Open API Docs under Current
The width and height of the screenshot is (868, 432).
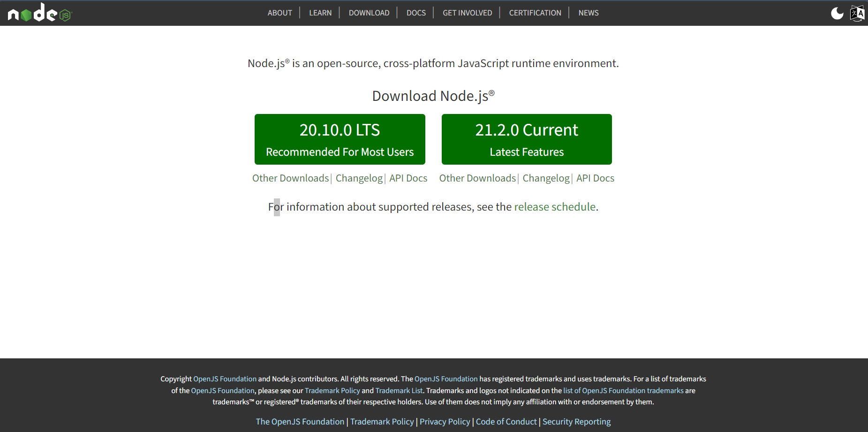595,178
